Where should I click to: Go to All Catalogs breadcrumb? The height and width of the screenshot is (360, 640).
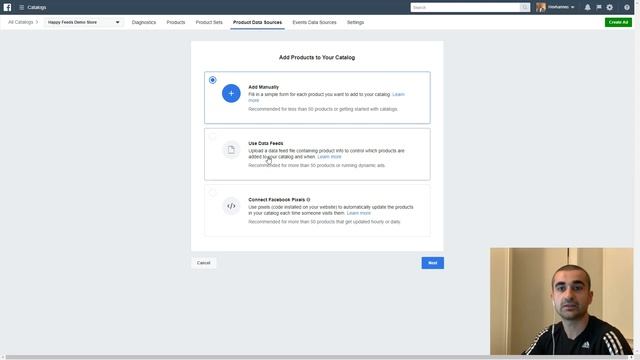[20, 22]
